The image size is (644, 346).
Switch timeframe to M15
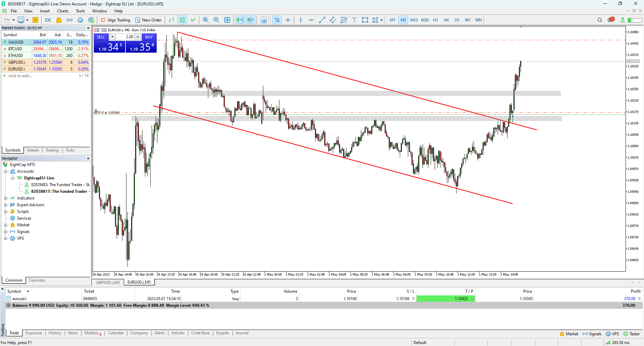coord(414,20)
